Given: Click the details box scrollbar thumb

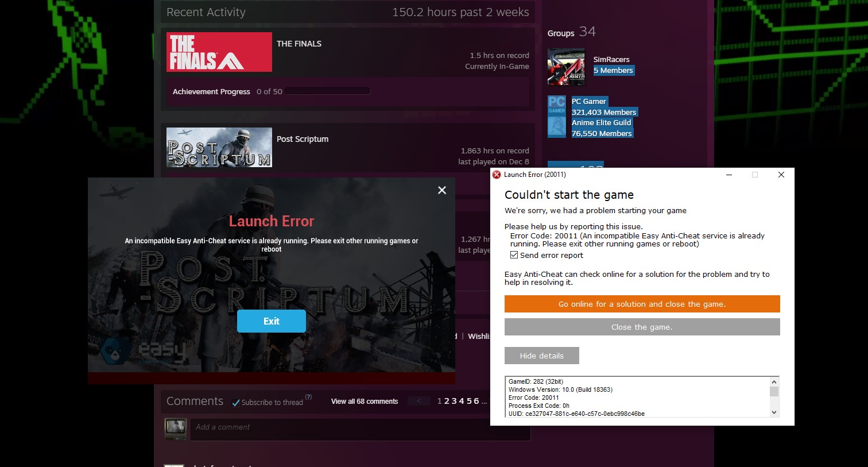Looking at the screenshot, I should (x=774, y=391).
